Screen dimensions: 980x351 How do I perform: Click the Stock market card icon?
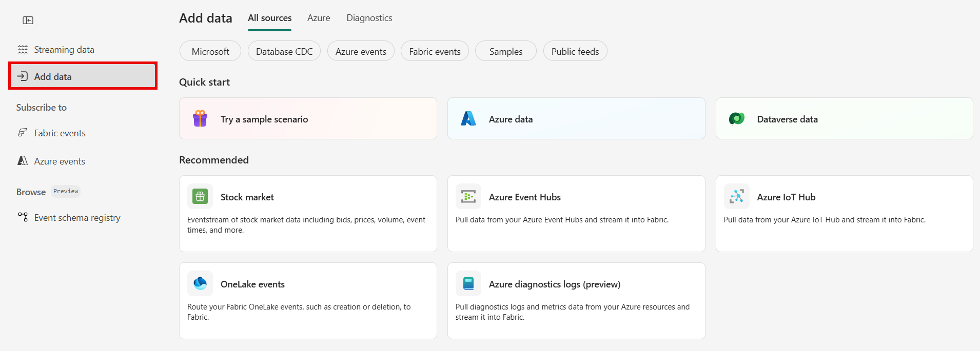click(x=200, y=197)
